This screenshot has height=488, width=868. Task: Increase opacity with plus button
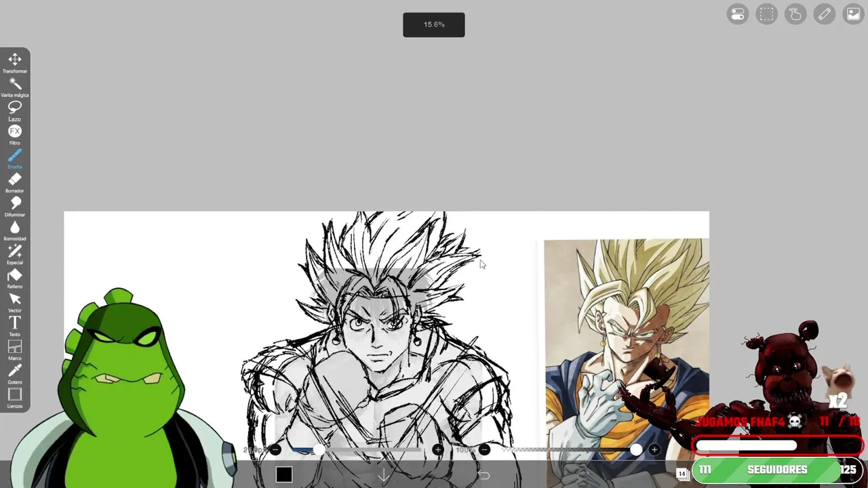654,449
